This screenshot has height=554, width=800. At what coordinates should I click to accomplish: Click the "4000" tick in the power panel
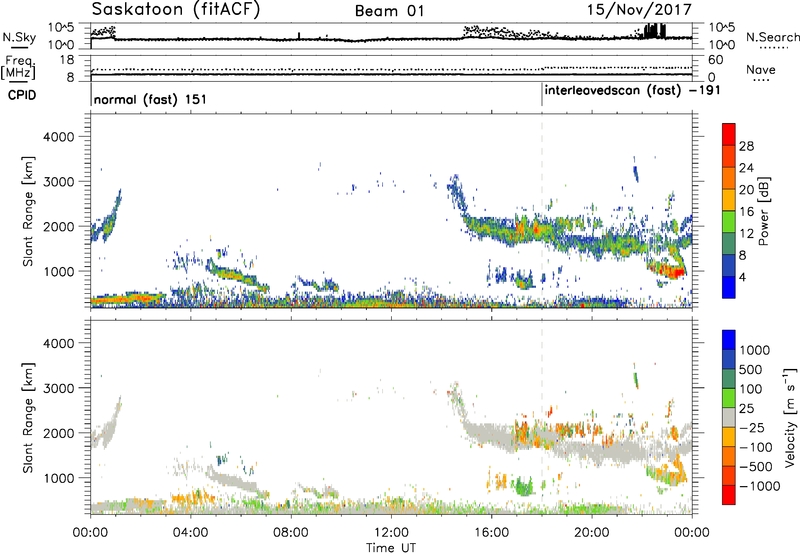[58, 137]
